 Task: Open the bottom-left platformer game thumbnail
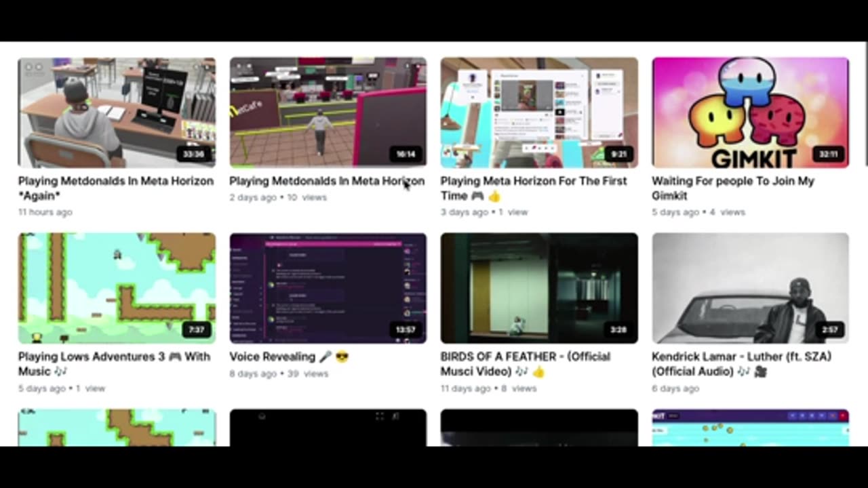[117, 428]
